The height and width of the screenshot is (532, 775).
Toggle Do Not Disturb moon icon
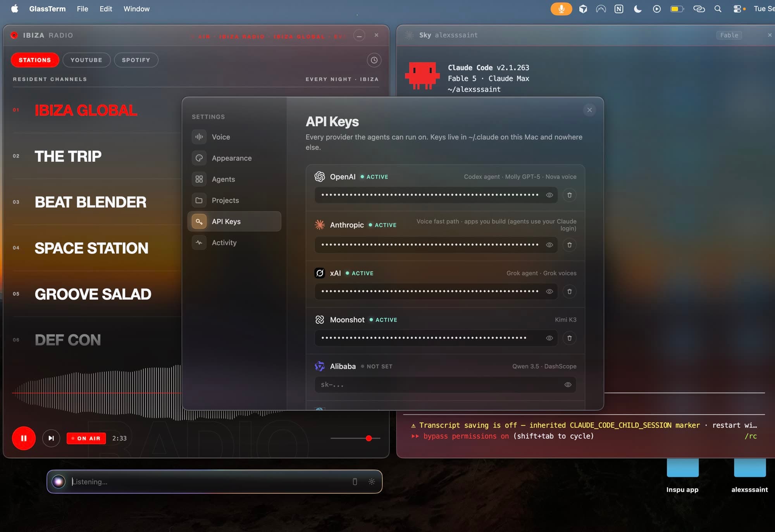point(637,9)
